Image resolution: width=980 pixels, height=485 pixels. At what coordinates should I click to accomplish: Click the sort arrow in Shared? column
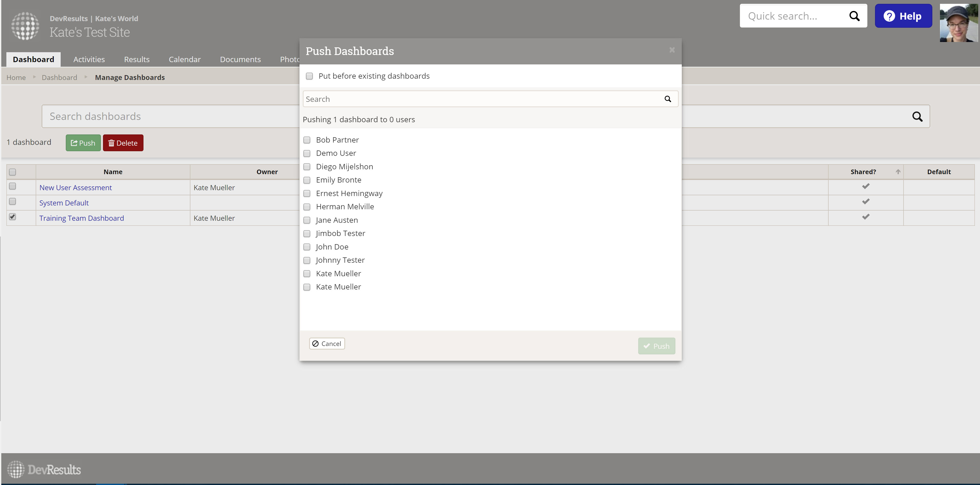click(x=898, y=172)
